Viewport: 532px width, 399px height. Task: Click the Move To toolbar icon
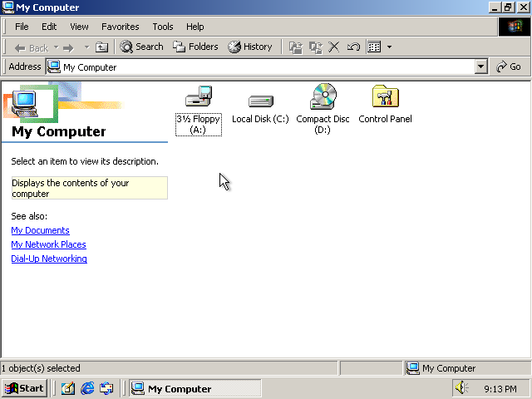tap(295, 47)
